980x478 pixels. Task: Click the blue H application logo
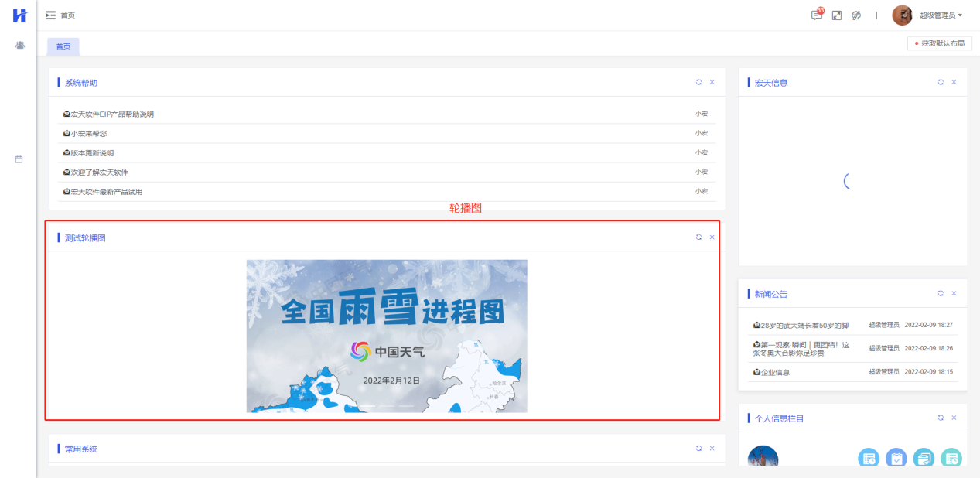click(19, 15)
